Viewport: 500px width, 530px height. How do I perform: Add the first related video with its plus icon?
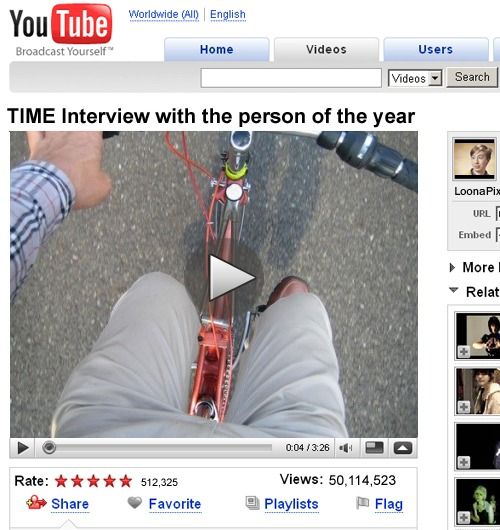[x=463, y=352]
